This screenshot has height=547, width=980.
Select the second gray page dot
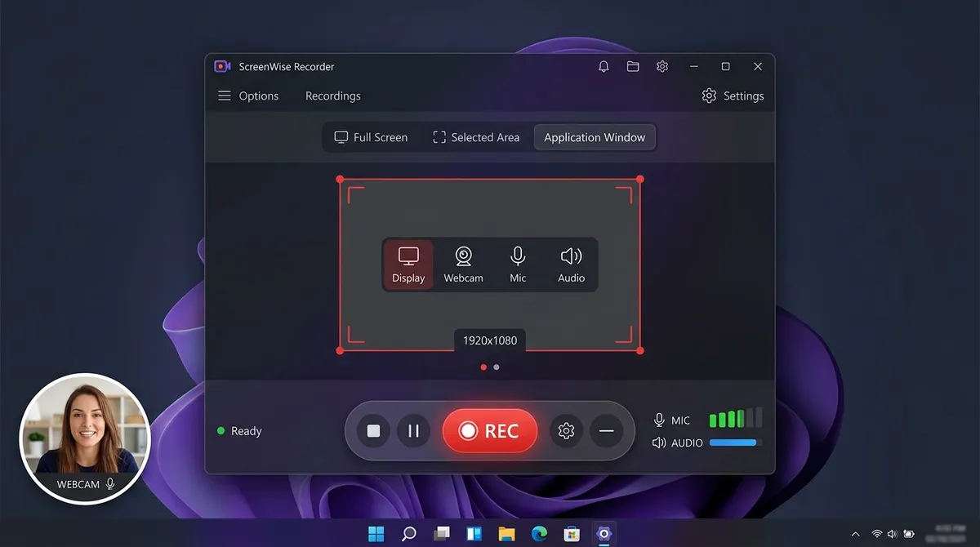click(497, 367)
